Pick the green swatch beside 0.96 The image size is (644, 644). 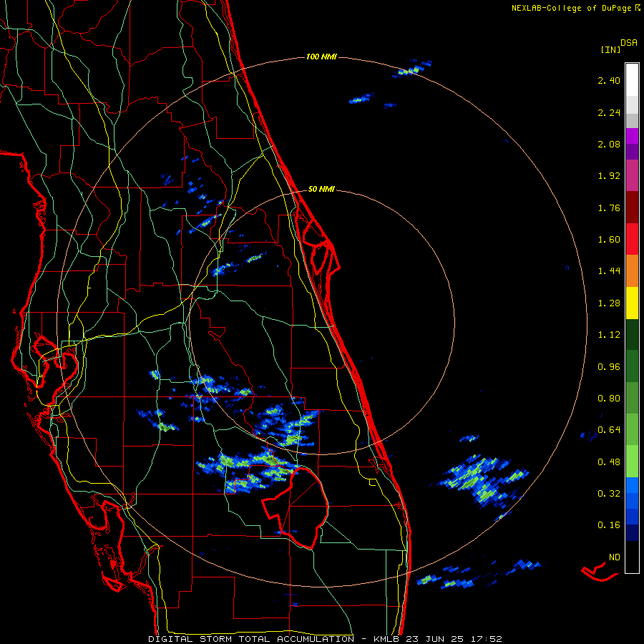632,366
